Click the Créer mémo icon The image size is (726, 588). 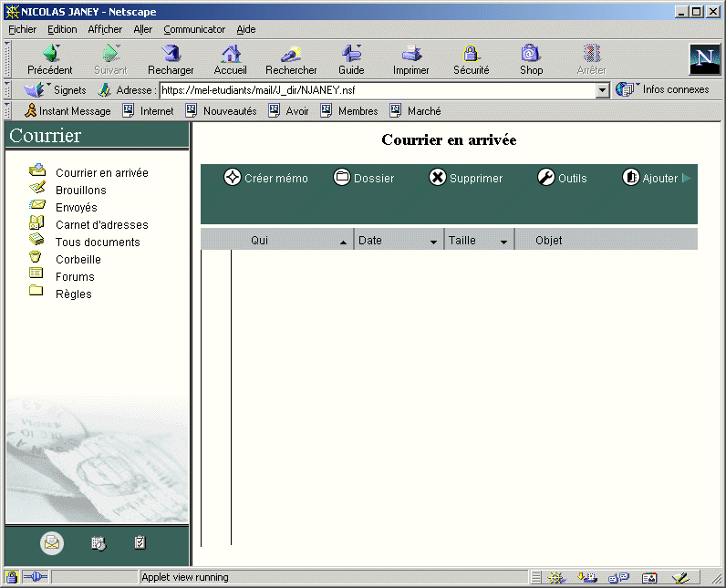pos(233,178)
